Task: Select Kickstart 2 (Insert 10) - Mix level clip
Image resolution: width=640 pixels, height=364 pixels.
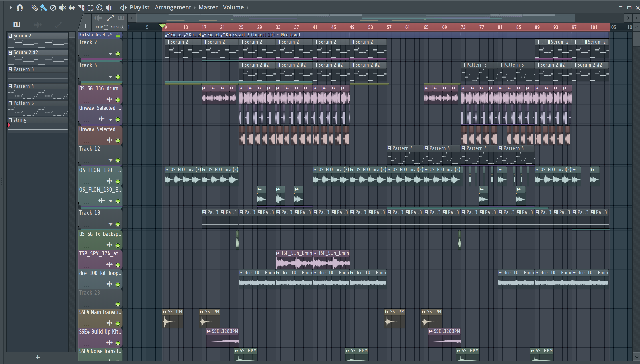Action: (415, 35)
